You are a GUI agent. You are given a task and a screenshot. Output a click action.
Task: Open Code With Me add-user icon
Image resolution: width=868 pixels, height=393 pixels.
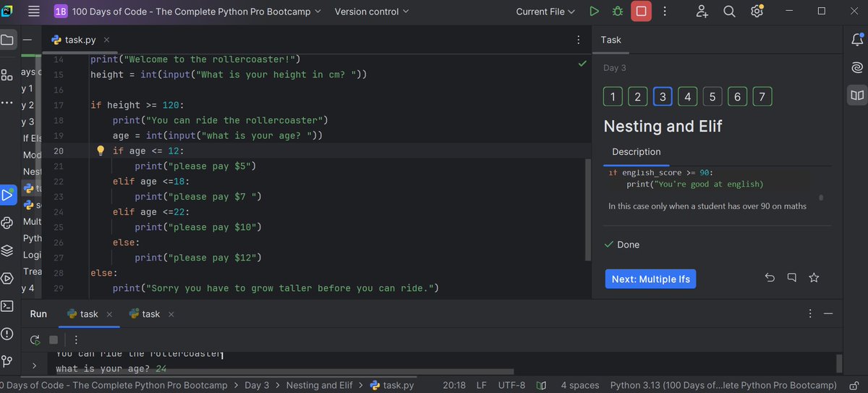click(702, 12)
